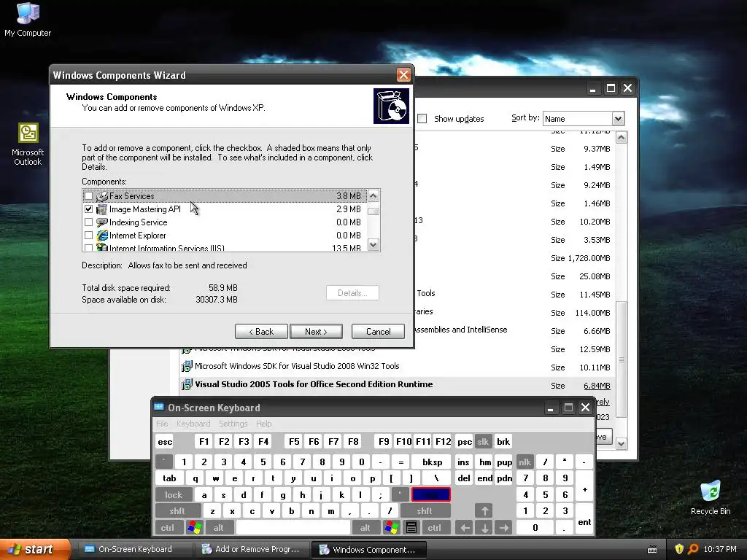The image size is (747, 560).
Task: Open the Settings menu in On-Screen Keyboard
Action: 233,424
